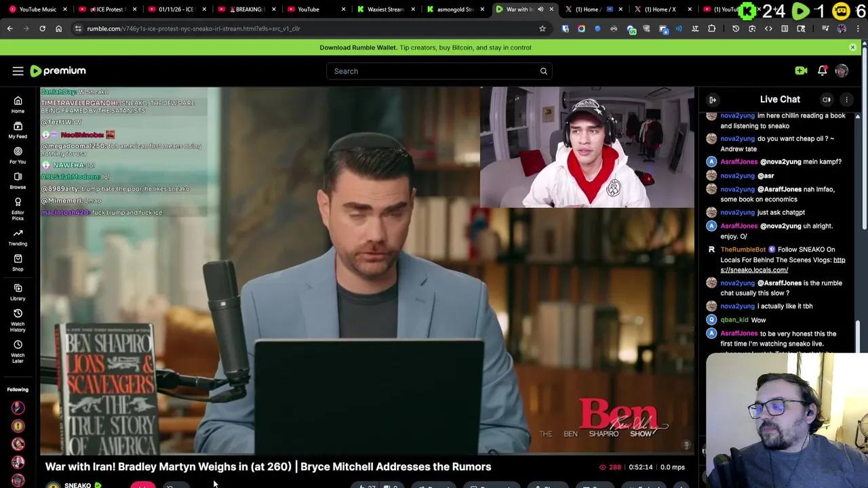This screenshot has width=868, height=488.
Task: Click the 288 viewers count
Action: (610, 467)
